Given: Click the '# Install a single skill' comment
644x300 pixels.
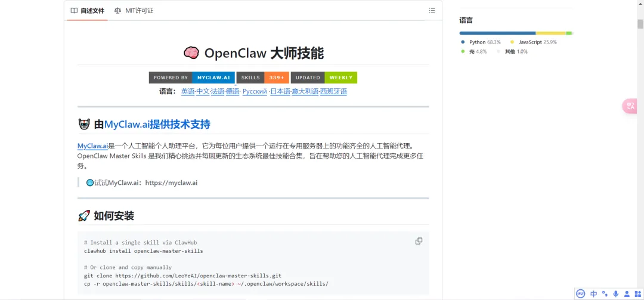Looking at the screenshot, I should 141,243.
